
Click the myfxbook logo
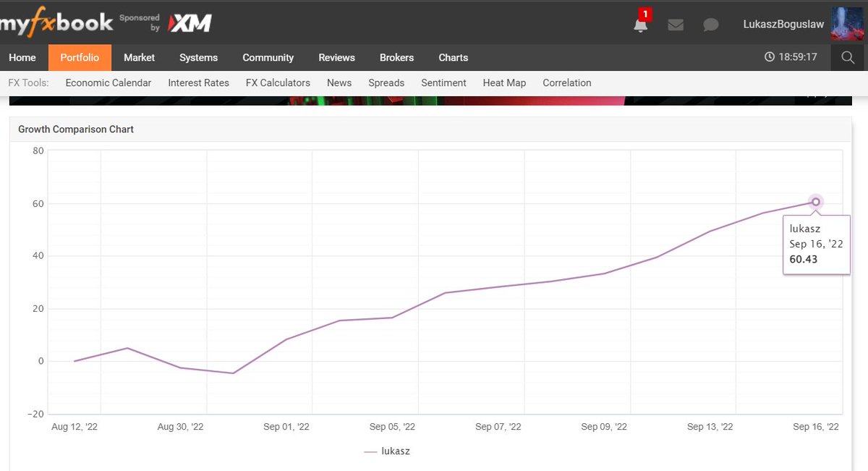coord(56,24)
